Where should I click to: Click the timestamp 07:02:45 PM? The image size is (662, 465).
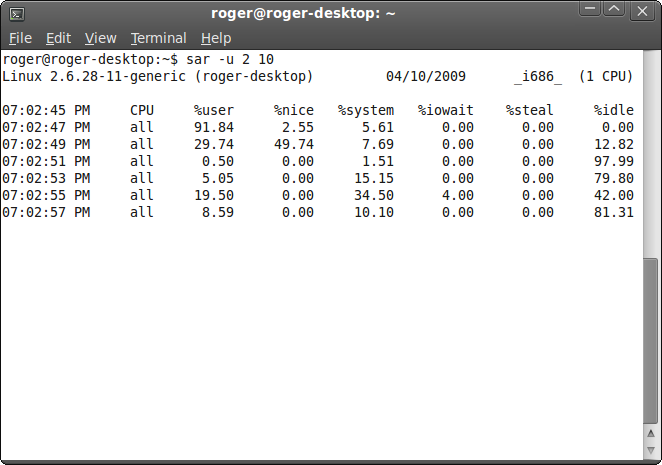click(x=46, y=110)
